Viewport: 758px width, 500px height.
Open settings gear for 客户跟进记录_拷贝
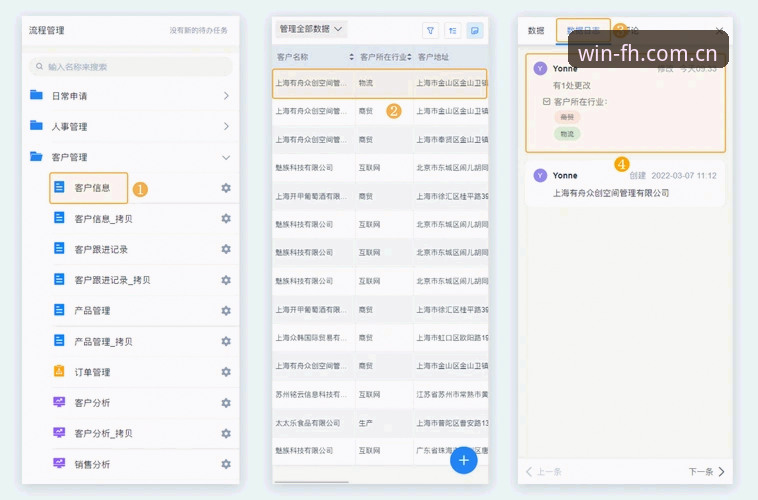(x=226, y=280)
